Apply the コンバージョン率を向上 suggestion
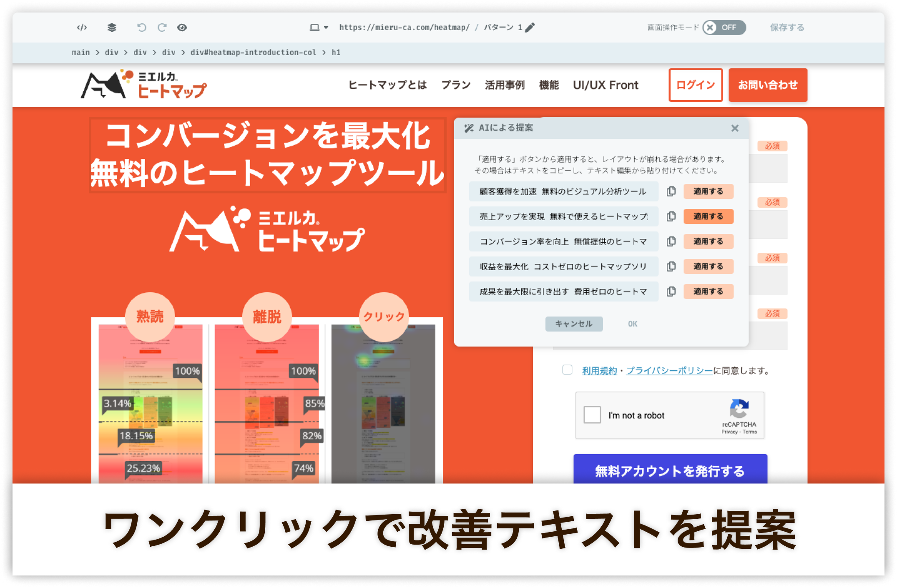This screenshot has height=588, width=897. coord(708,241)
